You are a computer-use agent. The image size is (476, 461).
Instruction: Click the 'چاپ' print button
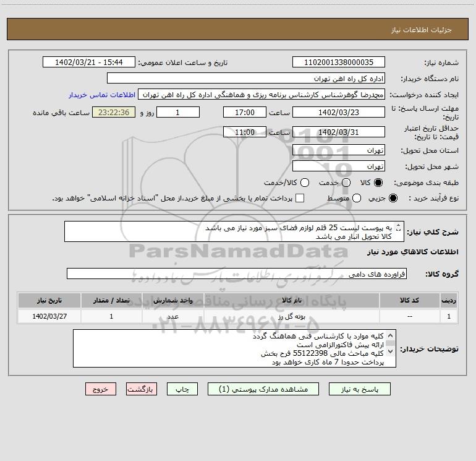click(182, 389)
